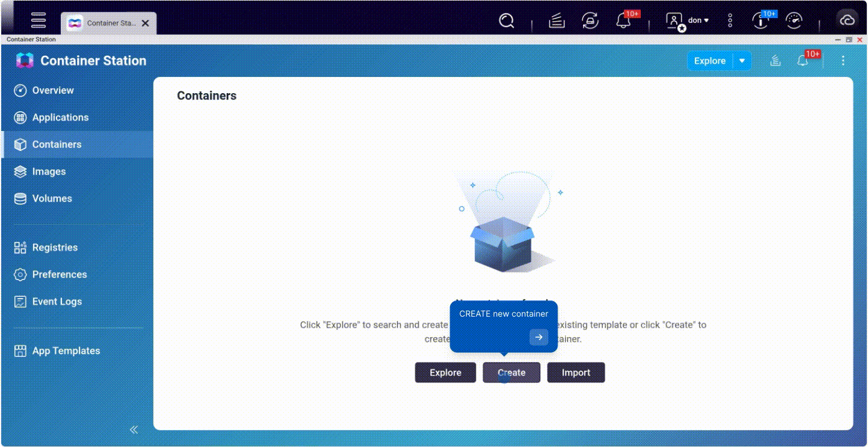868x447 pixels.
Task: Open the resource monitor gauge icon
Action: coord(794,20)
